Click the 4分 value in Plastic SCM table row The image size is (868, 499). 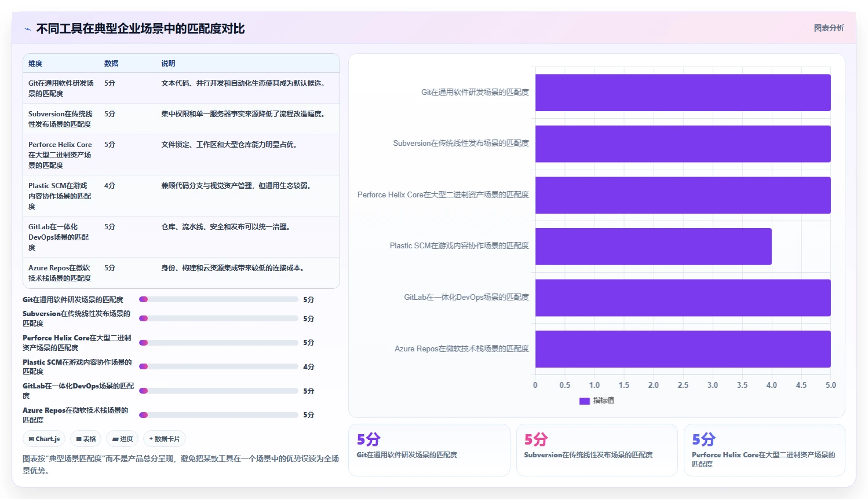click(110, 186)
